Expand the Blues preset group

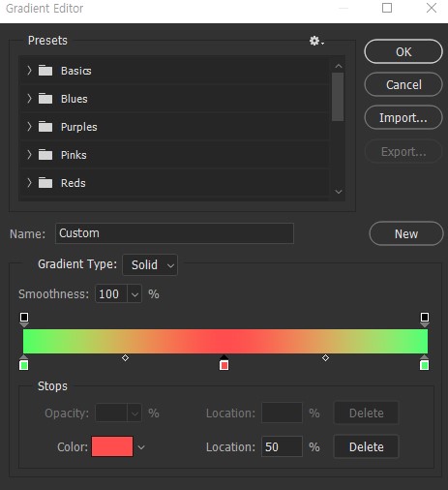coord(29,99)
